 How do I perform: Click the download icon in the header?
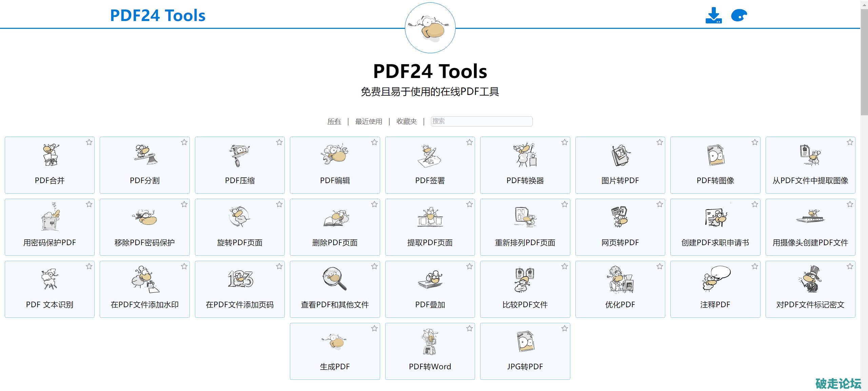[x=713, y=16]
